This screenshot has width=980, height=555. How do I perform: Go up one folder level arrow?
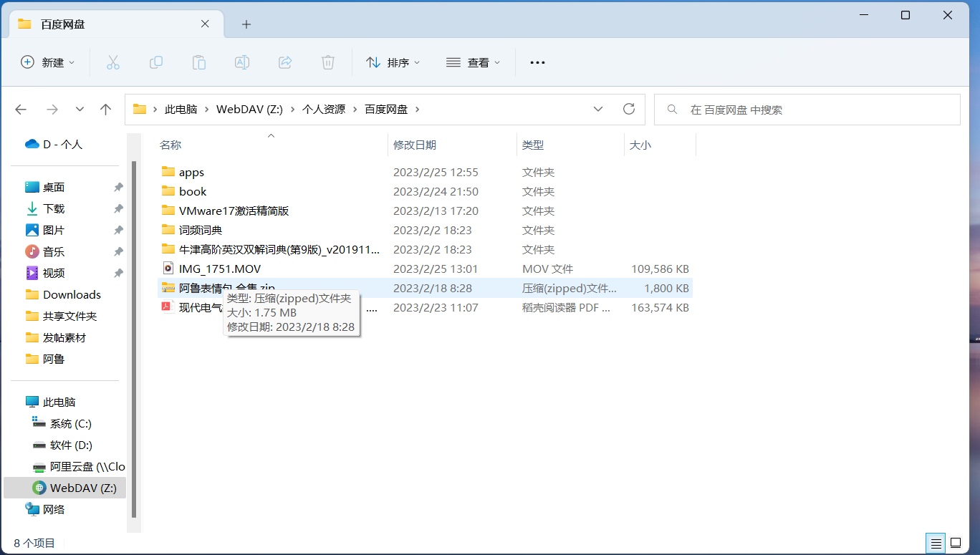click(x=106, y=110)
